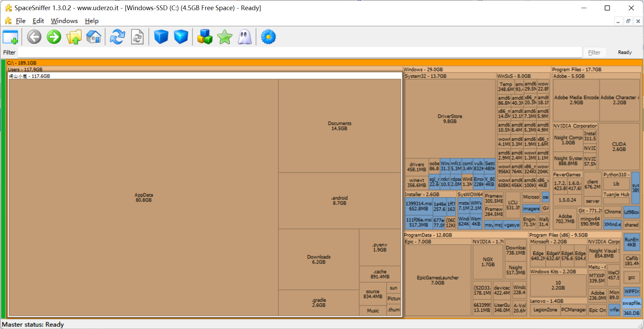644x329 pixels.
Task: Select the Nsight Visual 854.8MB block
Action: coord(604,254)
